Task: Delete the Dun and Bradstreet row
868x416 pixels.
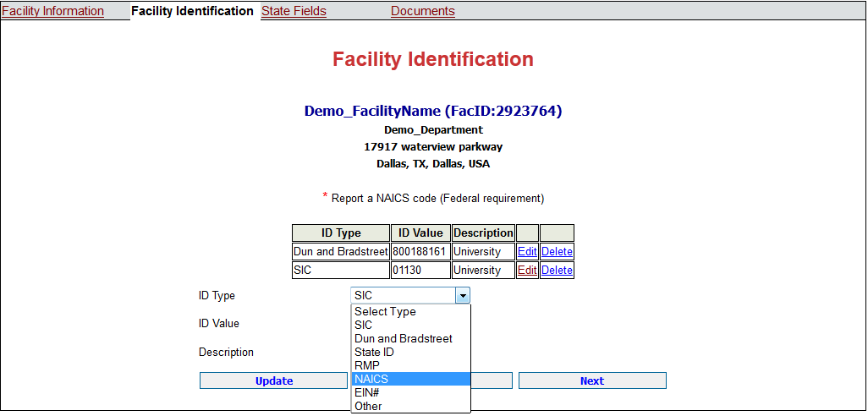Action: (x=557, y=252)
